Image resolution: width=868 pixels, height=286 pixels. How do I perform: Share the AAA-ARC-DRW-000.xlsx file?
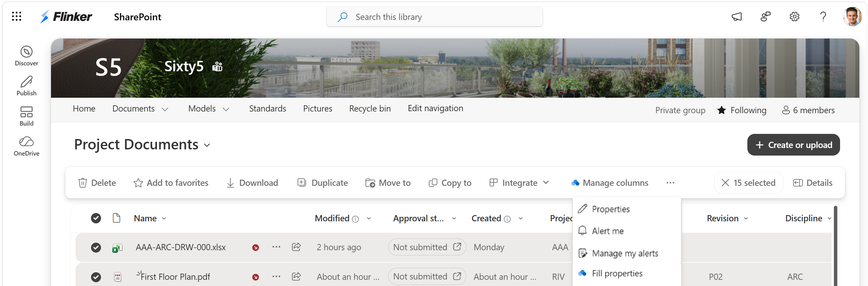[x=296, y=247]
